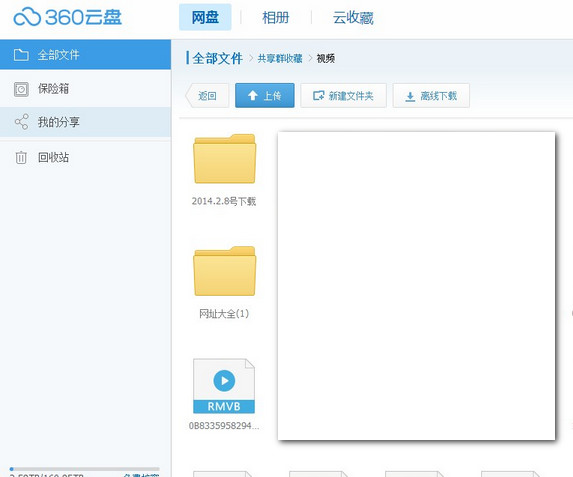Select the RMVB video file thumbnail

224,386
